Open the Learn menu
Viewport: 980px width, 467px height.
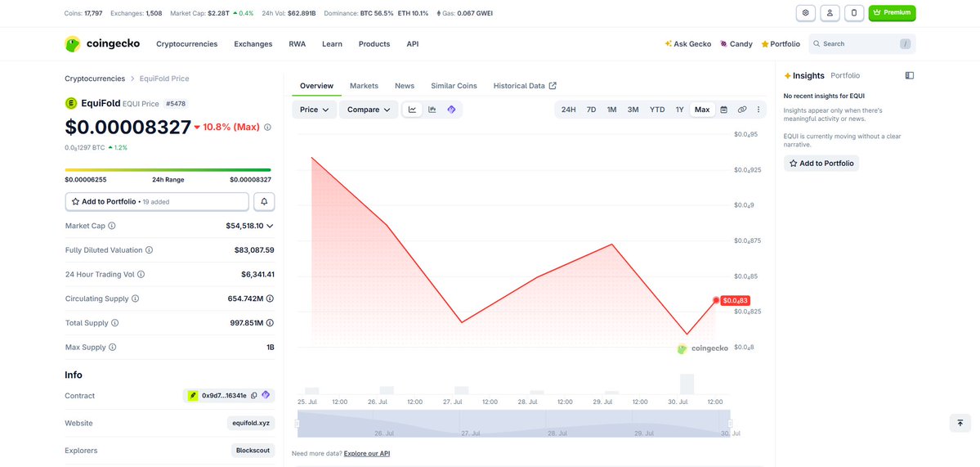(332, 44)
